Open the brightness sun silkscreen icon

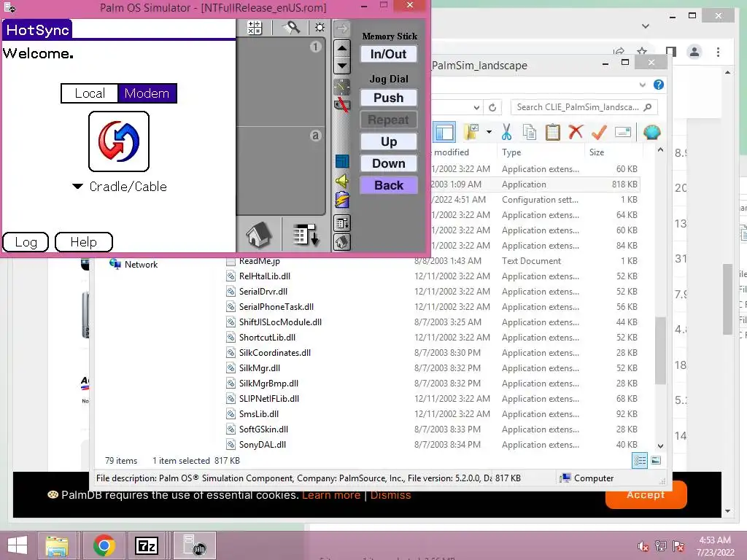320,28
